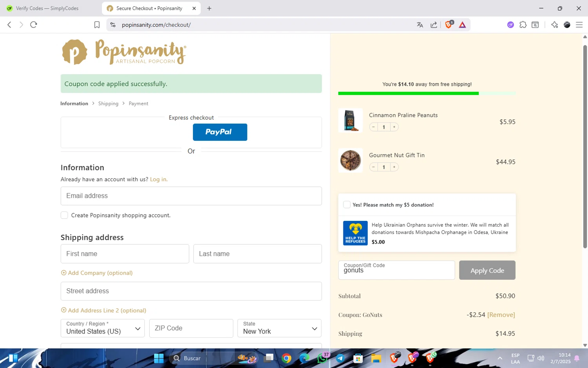Pay with the PayPal express button
Screen dimensions: 588x368
pyautogui.click(x=220, y=132)
